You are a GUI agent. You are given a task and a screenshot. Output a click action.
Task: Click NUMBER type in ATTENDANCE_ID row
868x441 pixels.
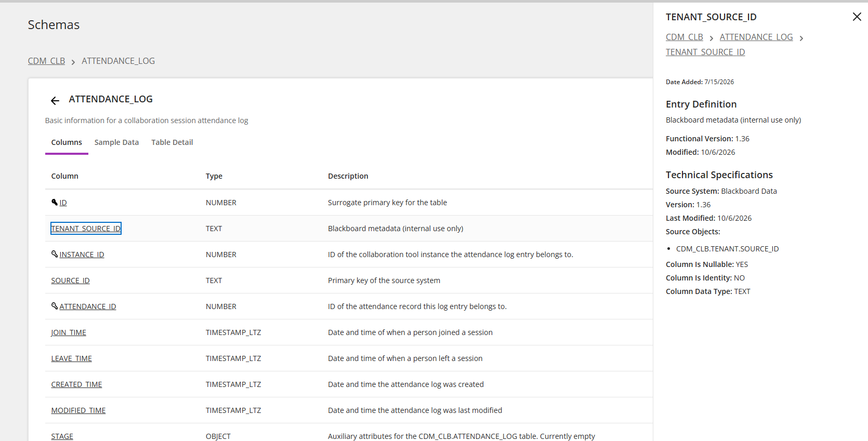(x=221, y=306)
